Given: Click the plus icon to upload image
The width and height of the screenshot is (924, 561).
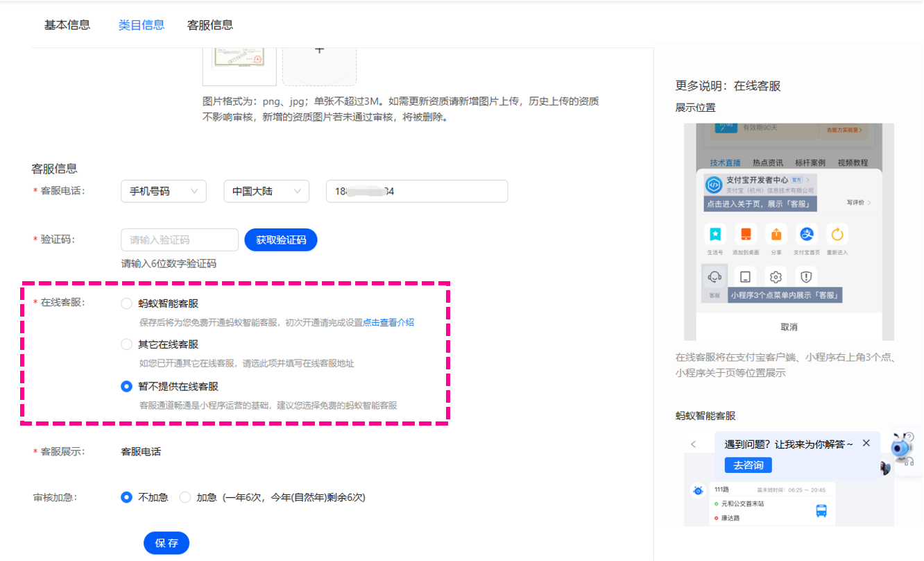Looking at the screenshot, I should 319,51.
